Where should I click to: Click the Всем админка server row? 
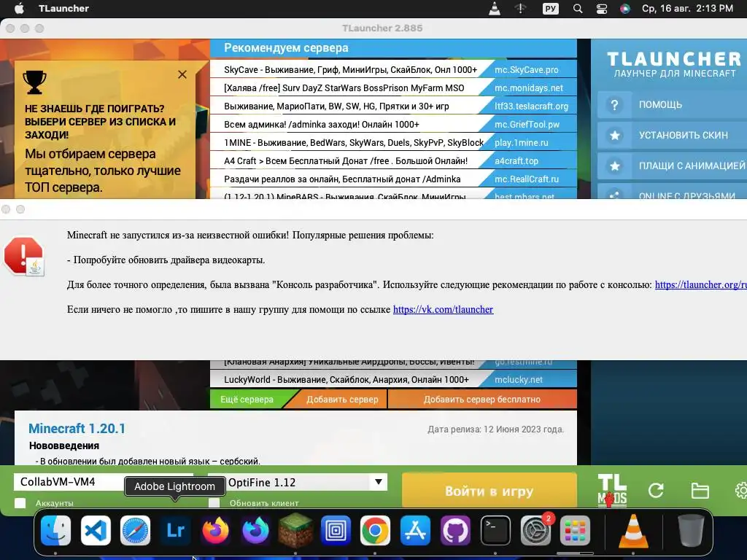(x=322, y=124)
